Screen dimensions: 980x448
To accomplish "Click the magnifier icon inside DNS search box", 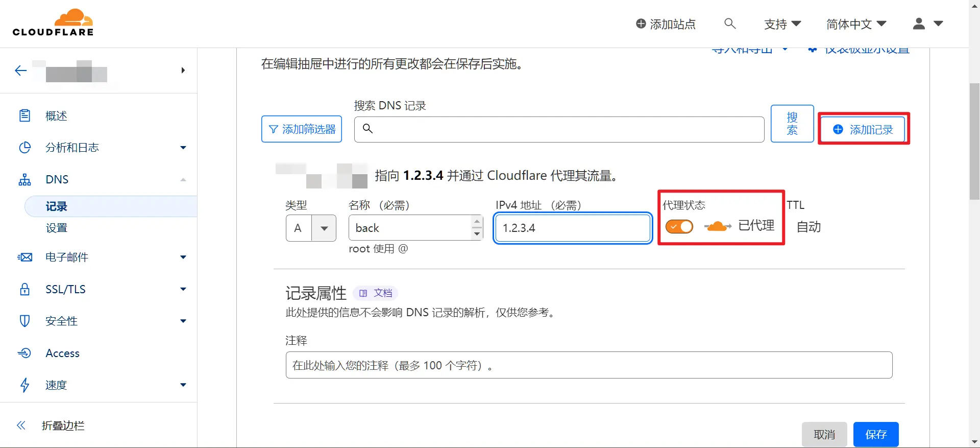I will [x=367, y=129].
